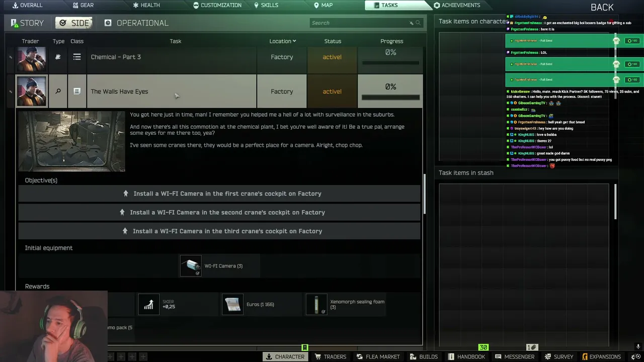Sort by the Trader column header
644x362 pixels.
(30, 41)
